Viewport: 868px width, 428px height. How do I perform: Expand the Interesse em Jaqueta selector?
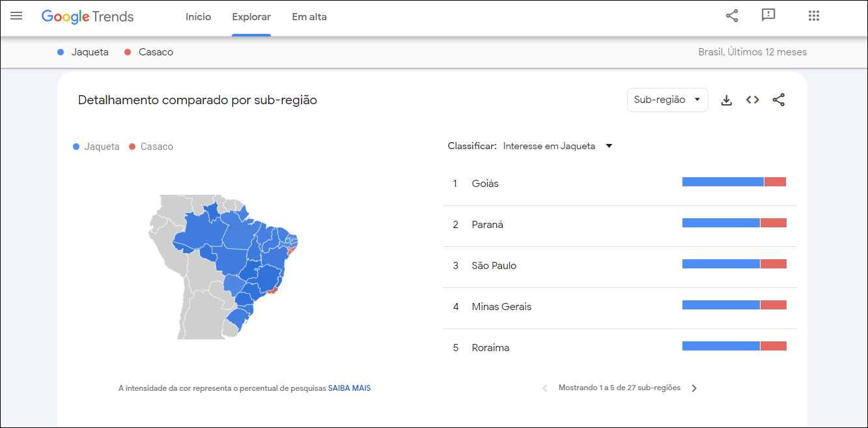pyautogui.click(x=608, y=145)
